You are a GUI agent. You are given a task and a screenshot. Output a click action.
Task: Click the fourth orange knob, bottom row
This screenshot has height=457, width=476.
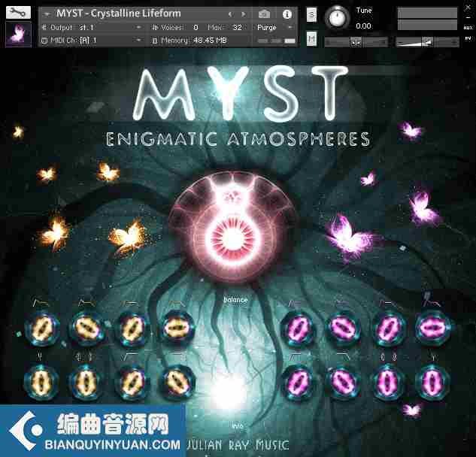(177, 382)
